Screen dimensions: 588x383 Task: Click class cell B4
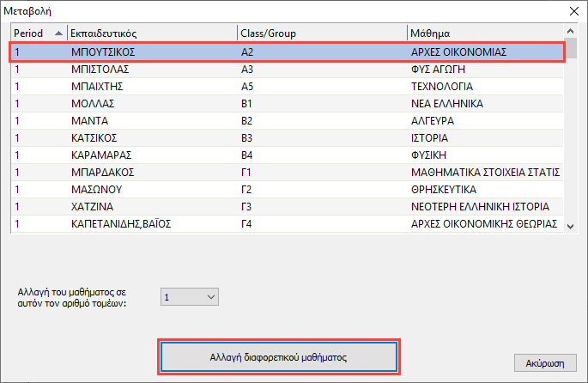click(x=246, y=155)
